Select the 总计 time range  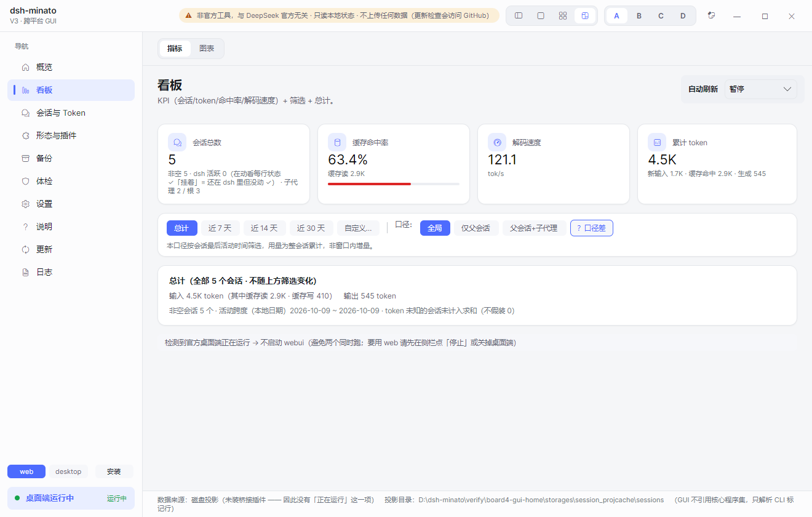(181, 228)
